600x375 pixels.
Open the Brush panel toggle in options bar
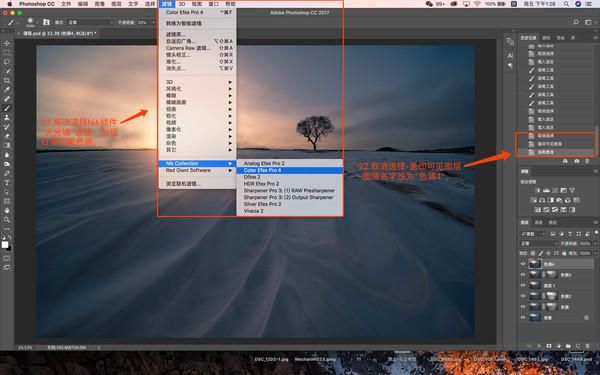tap(46, 22)
